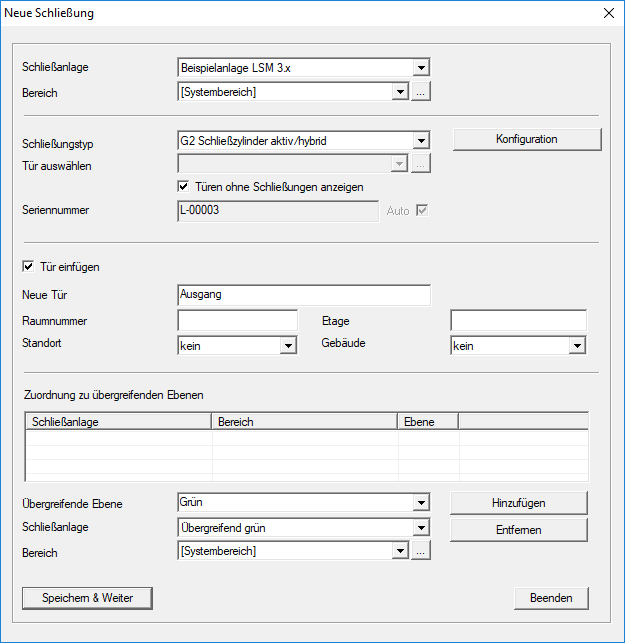
Task: Click 'Speichern & Weiter' button
Action: pyautogui.click(x=89, y=598)
